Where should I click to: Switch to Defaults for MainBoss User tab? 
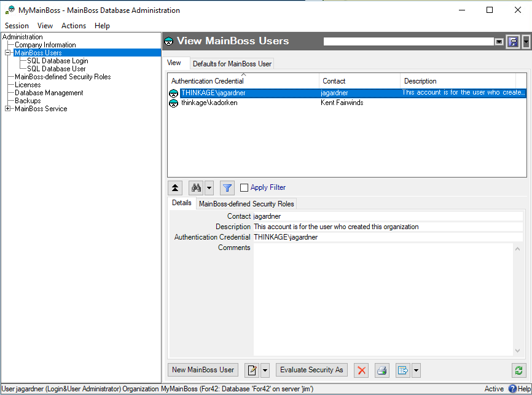(x=232, y=64)
